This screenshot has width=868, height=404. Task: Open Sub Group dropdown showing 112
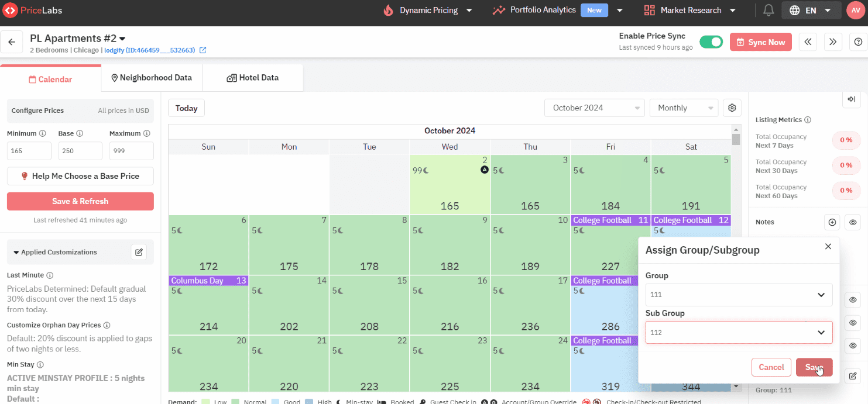point(739,332)
